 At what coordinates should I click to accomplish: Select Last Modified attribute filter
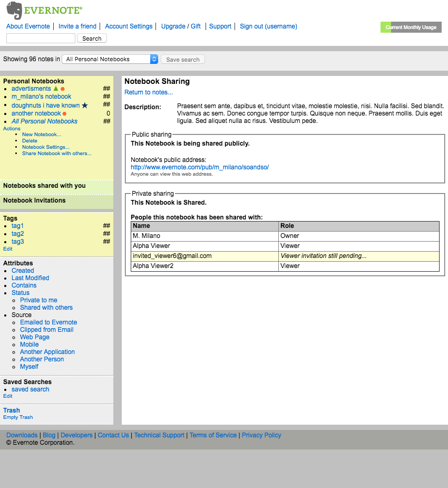(30, 278)
